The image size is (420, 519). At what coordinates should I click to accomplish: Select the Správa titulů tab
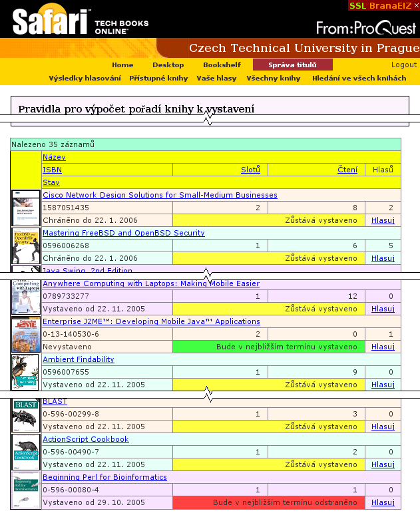pyautogui.click(x=292, y=65)
